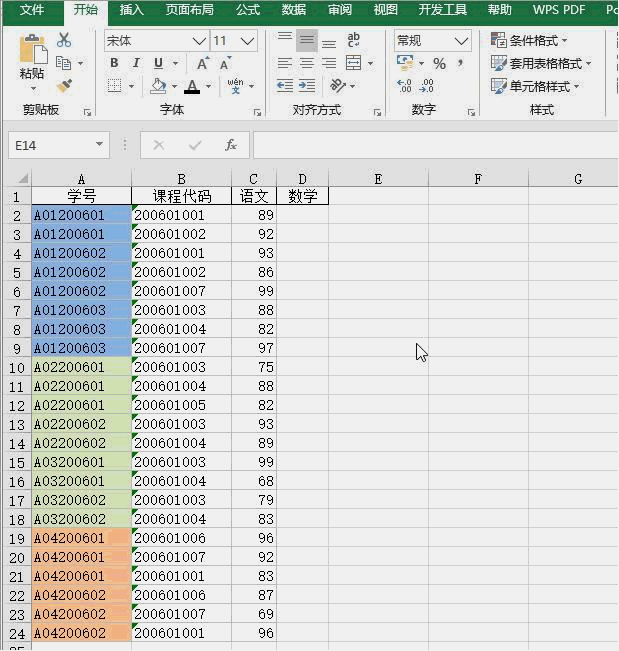Click the Copy icon
Image resolution: width=619 pixels, height=651 pixels.
(64, 63)
